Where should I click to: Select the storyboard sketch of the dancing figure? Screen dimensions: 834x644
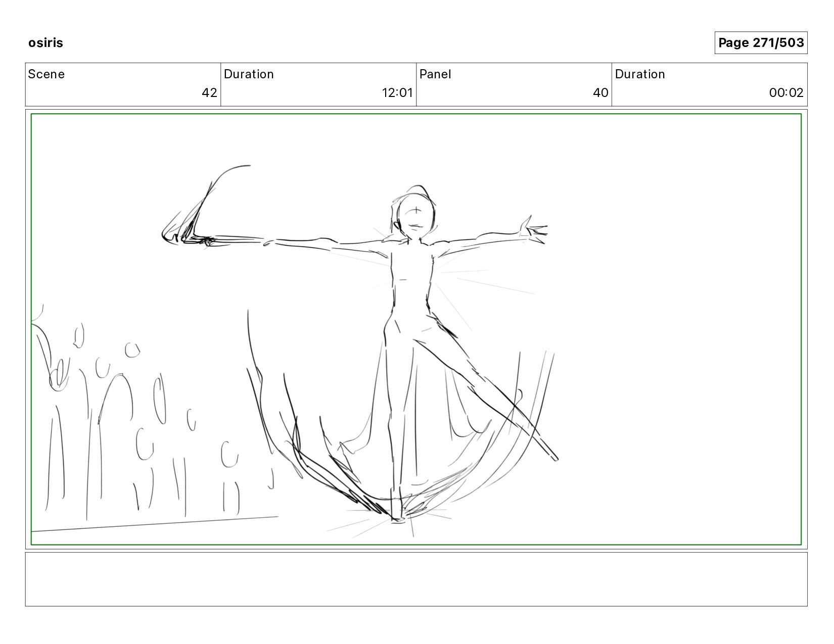[416, 329]
